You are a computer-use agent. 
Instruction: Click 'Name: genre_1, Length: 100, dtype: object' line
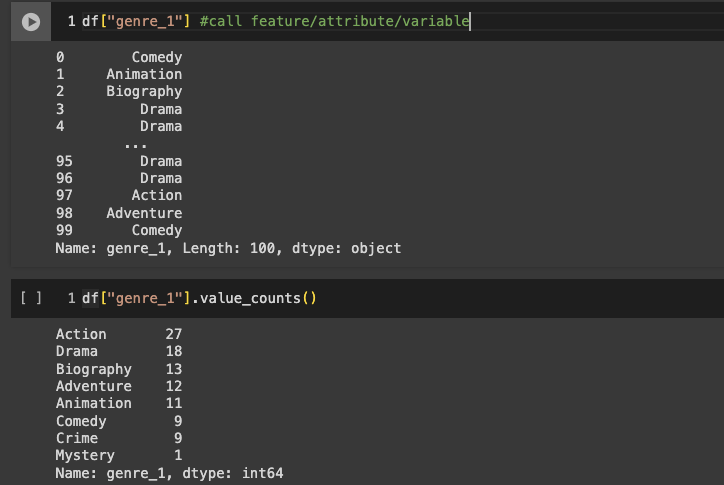coord(228,249)
